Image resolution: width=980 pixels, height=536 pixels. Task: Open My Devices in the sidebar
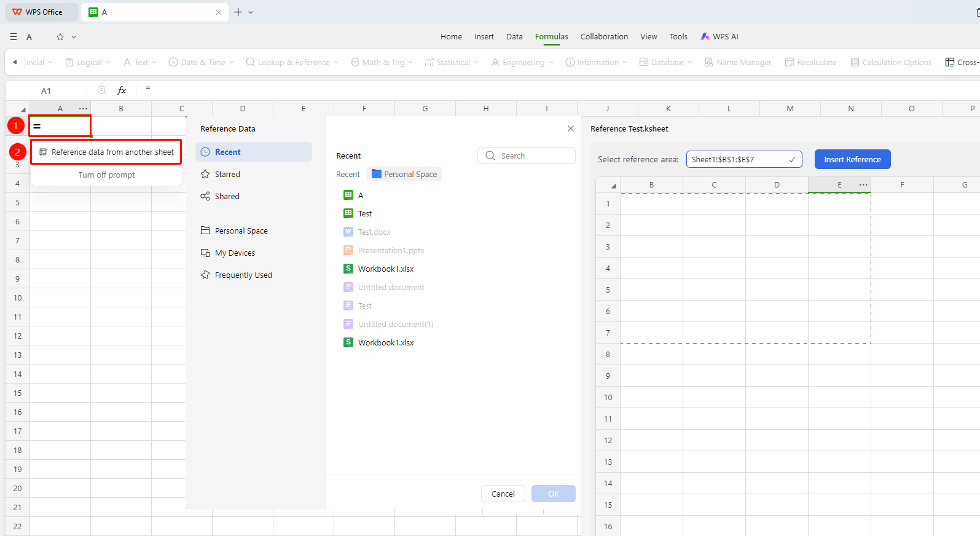coord(254,253)
